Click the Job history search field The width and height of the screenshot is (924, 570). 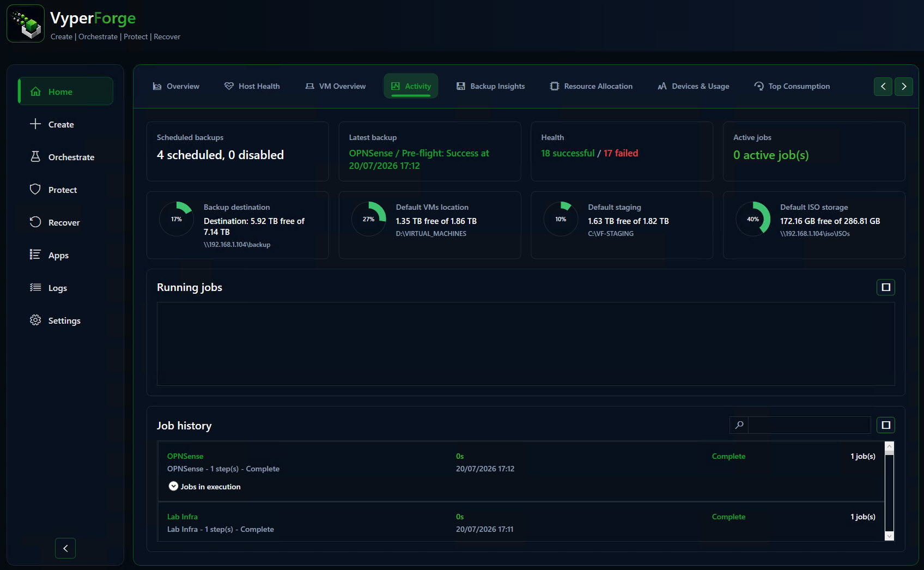(x=810, y=425)
